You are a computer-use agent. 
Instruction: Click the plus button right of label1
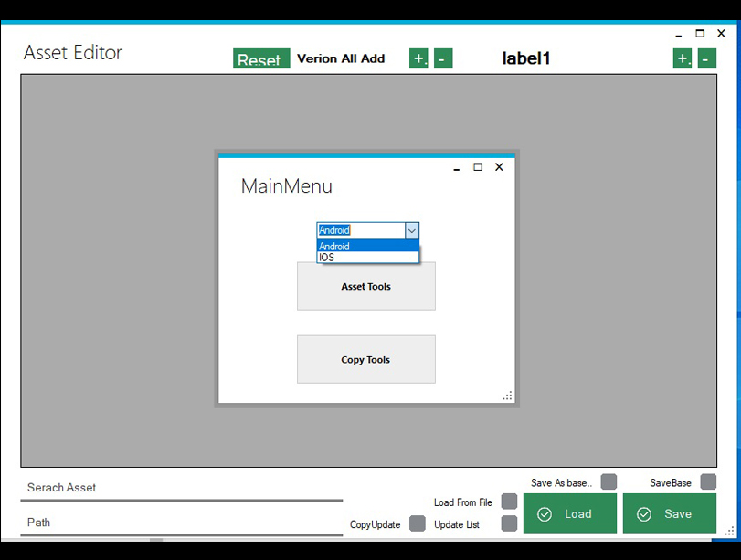click(x=683, y=58)
